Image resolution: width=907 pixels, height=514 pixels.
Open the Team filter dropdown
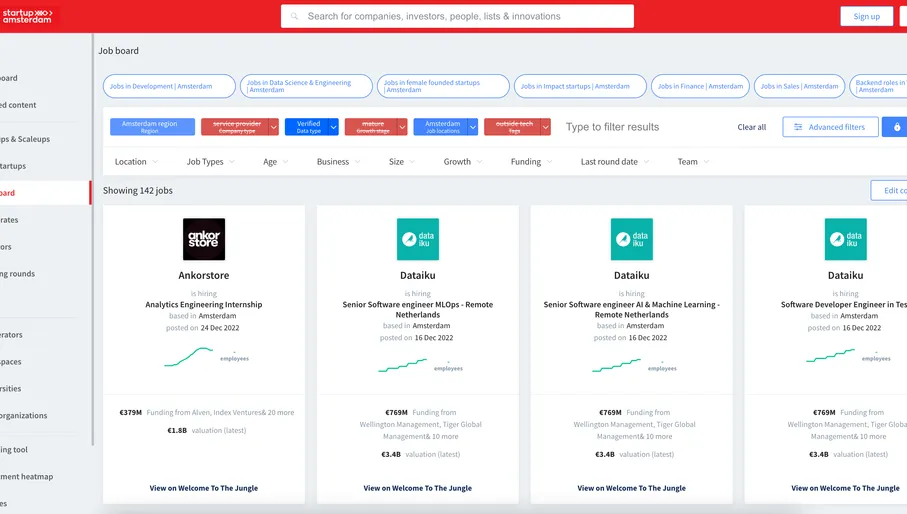pos(693,162)
